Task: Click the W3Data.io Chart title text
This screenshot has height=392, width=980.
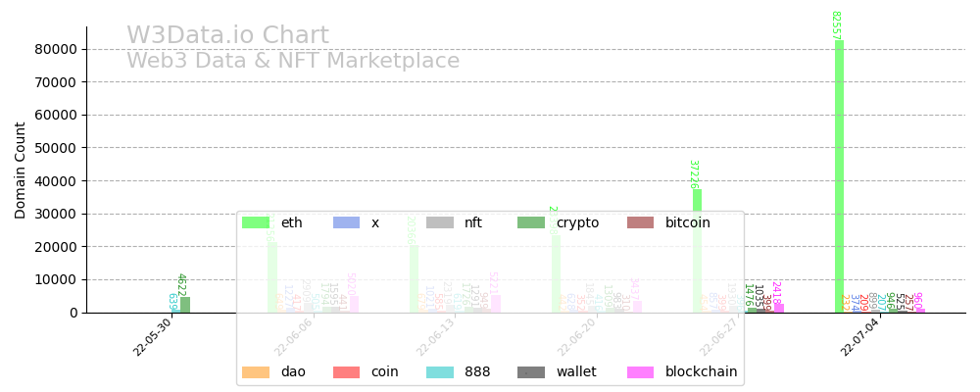Action: point(227,36)
